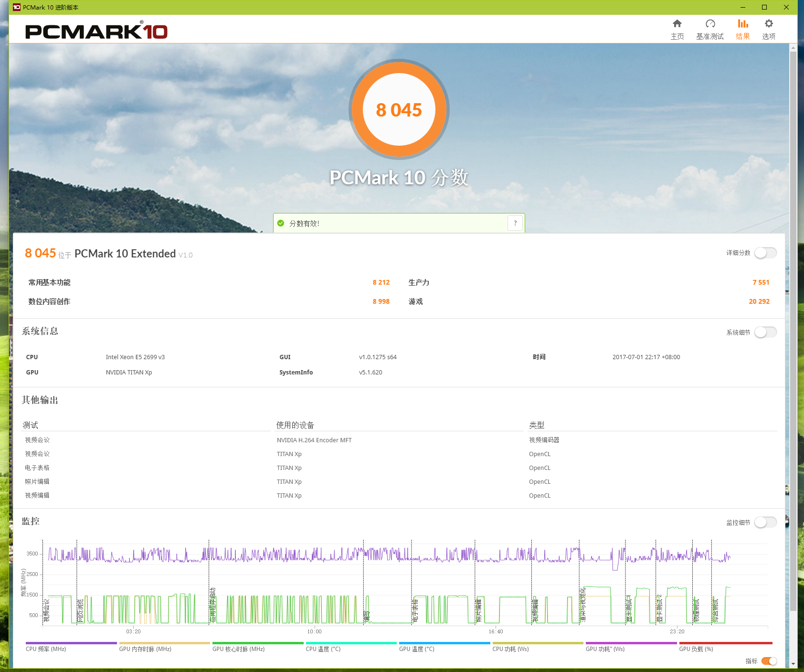Image resolution: width=804 pixels, height=672 pixels.
Task: Click the green checkmark in the 分数有效 banner
Action: click(x=280, y=223)
